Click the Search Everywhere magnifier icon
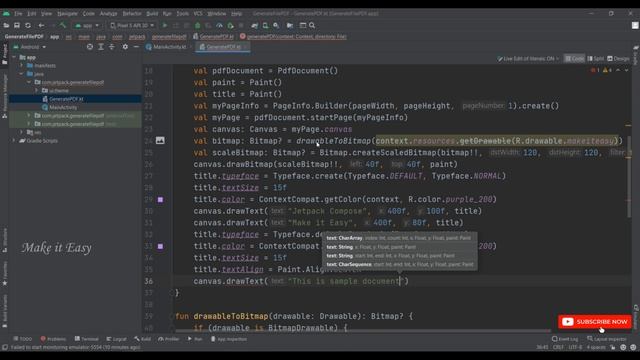Viewport: 640px width, 360px height. [x=312, y=25]
